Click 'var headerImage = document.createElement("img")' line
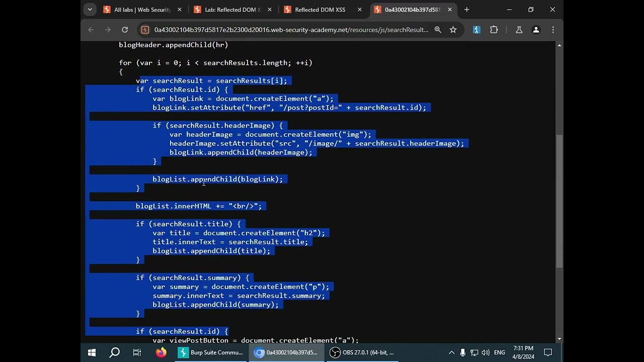This screenshot has height=362, width=644. (x=270, y=135)
